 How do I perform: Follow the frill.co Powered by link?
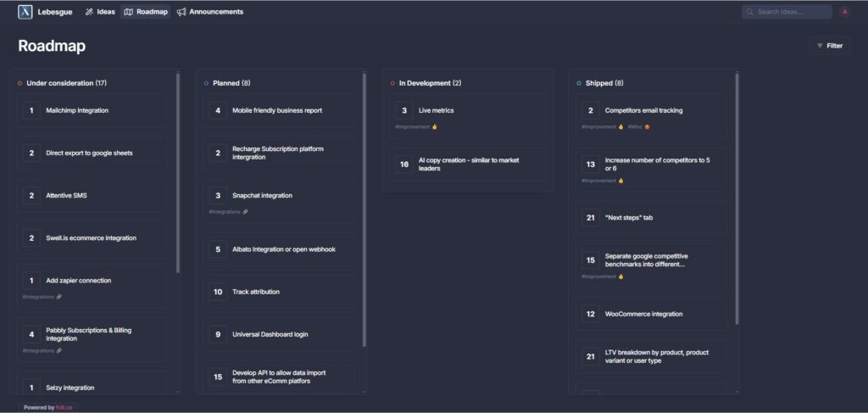pyautogui.click(x=64, y=407)
